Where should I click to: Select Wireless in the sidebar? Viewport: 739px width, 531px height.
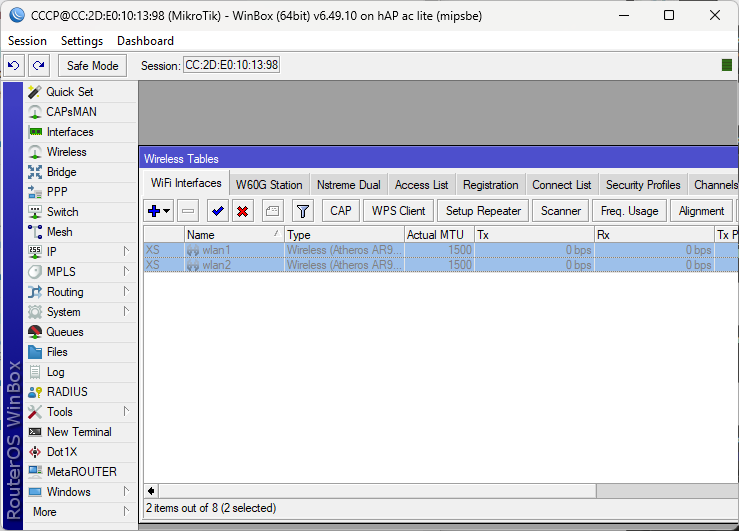pos(81,152)
